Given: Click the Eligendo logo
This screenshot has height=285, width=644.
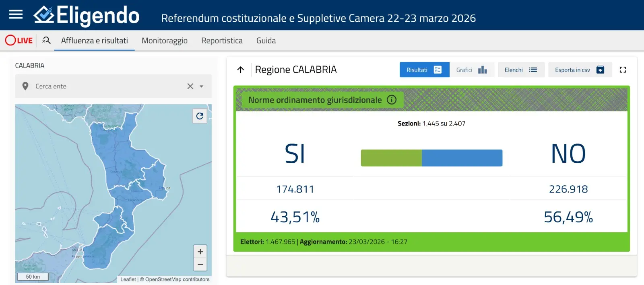Looking at the screenshot, I should 87,16.
